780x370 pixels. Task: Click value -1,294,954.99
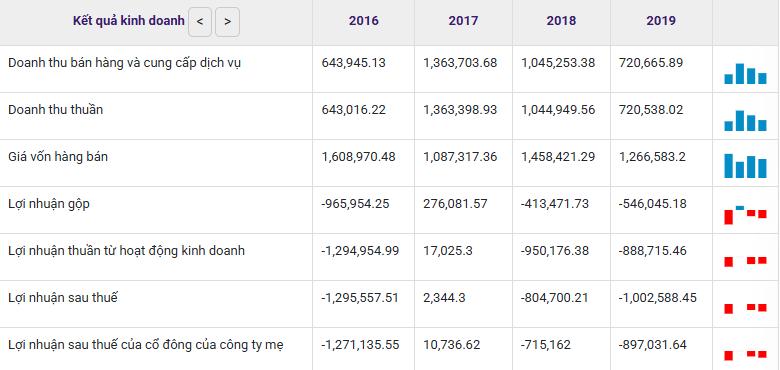click(360, 251)
